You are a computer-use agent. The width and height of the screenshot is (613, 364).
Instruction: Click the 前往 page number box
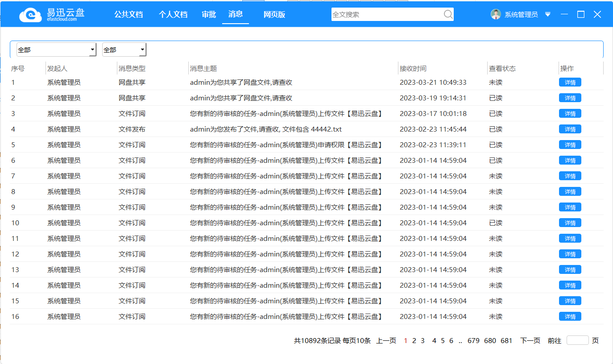click(578, 340)
